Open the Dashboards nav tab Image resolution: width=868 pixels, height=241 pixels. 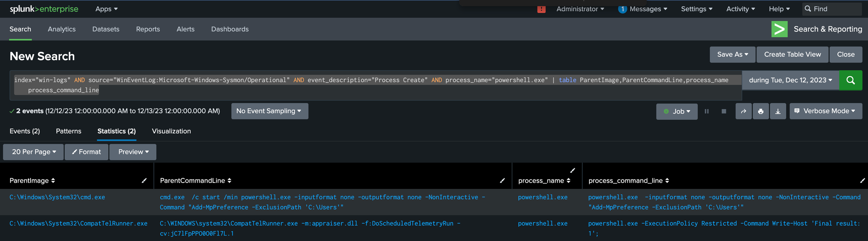(x=230, y=29)
